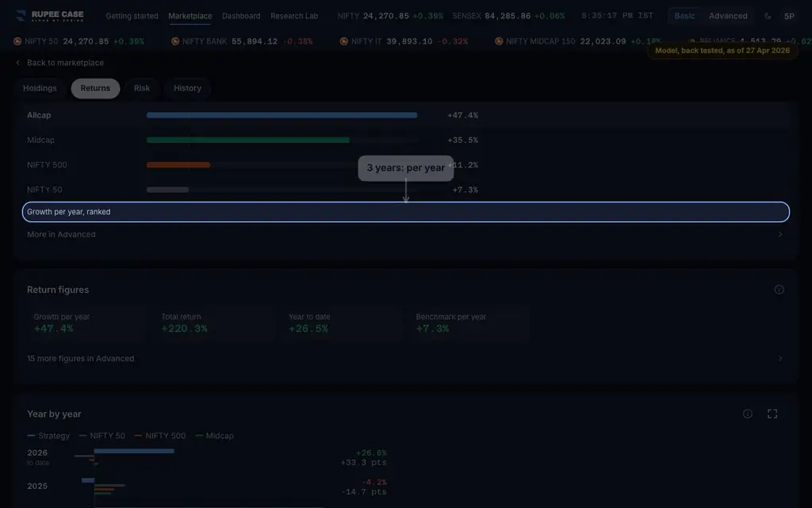Screen dimensions: 812x508
Task: Click the Year by year heading
Action: click(54, 414)
